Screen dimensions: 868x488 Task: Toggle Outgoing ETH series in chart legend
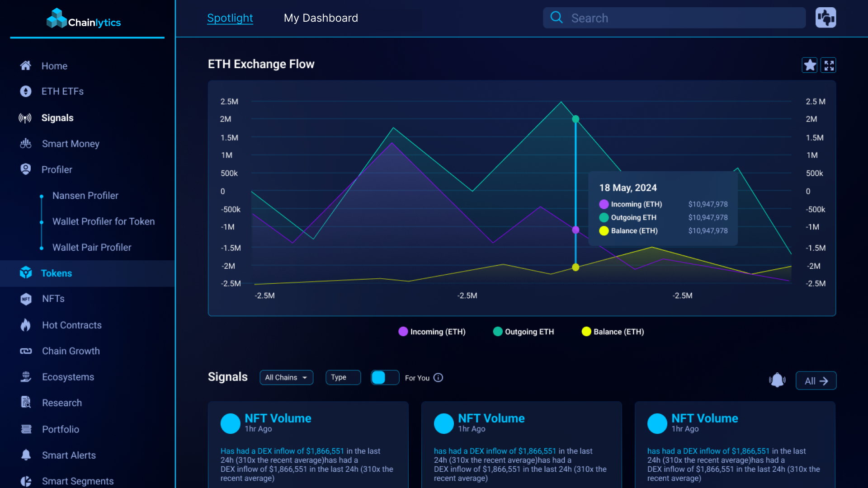(523, 332)
